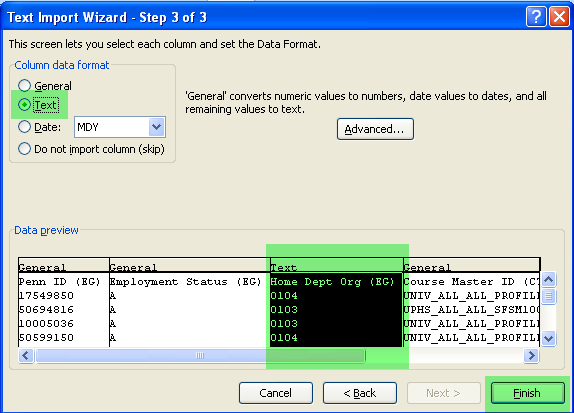The image size is (574, 413).
Task: Click the horizontal scroll right arrow
Action: click(531, 355)
